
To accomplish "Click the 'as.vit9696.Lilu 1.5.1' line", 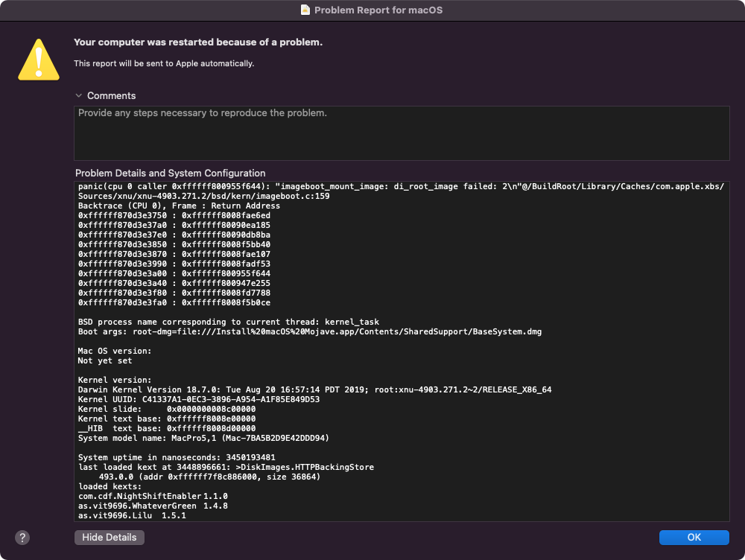I will (x=132, y=515).
